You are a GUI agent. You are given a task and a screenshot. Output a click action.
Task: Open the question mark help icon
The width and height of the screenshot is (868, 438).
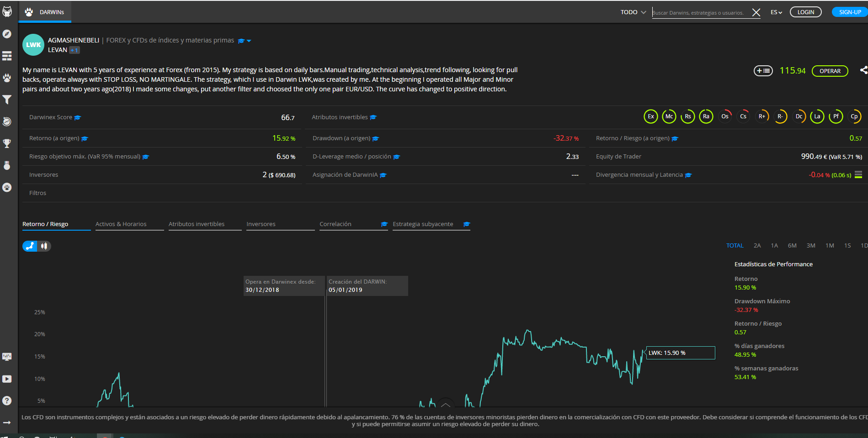(7, 401)
